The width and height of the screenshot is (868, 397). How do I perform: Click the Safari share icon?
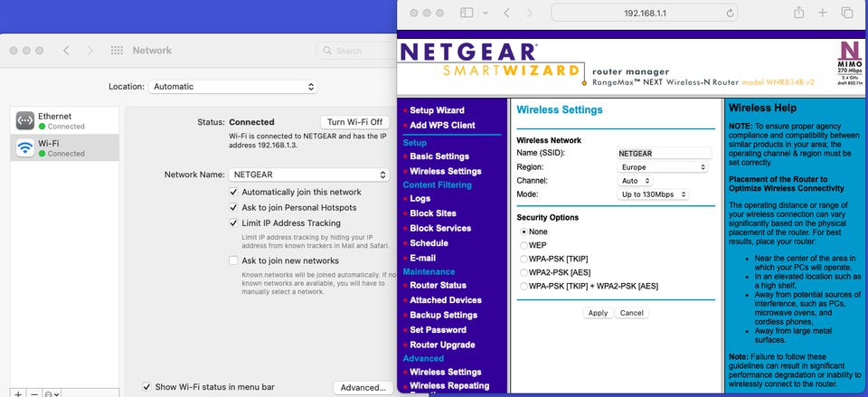tap(798, 13)
